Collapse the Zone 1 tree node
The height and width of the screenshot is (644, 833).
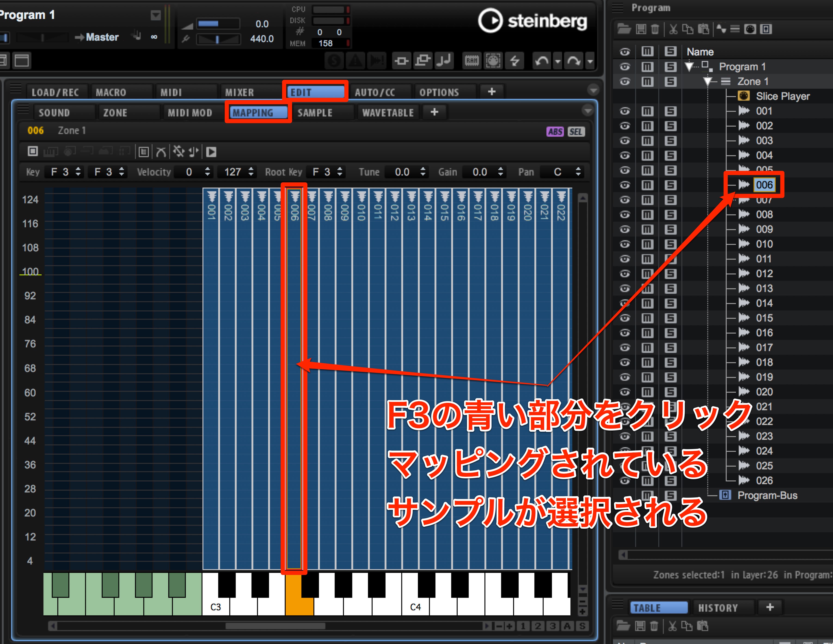click(707, 82)
